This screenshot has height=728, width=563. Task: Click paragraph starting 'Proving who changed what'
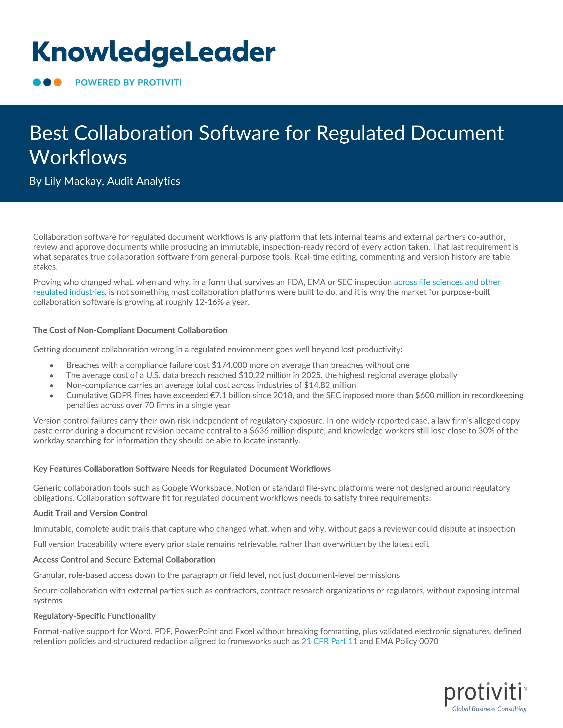click(266, 292)
